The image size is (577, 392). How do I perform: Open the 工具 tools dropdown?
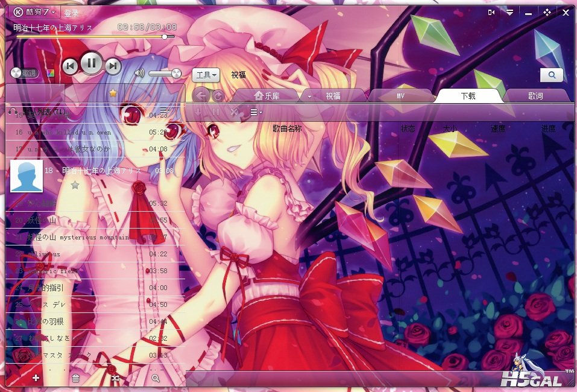[206, 75]
